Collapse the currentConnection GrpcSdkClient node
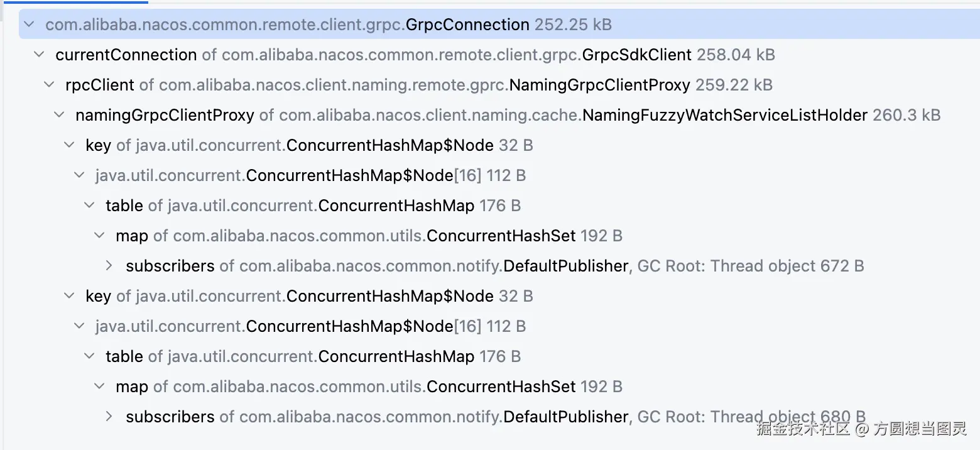Screen dimensions: 980x450 point(39,55)
